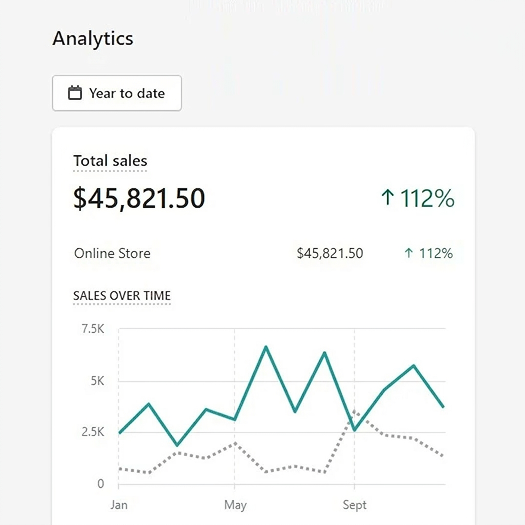Open the Total sales report link
The image size is (525, 525).
(x=110, y=161)
